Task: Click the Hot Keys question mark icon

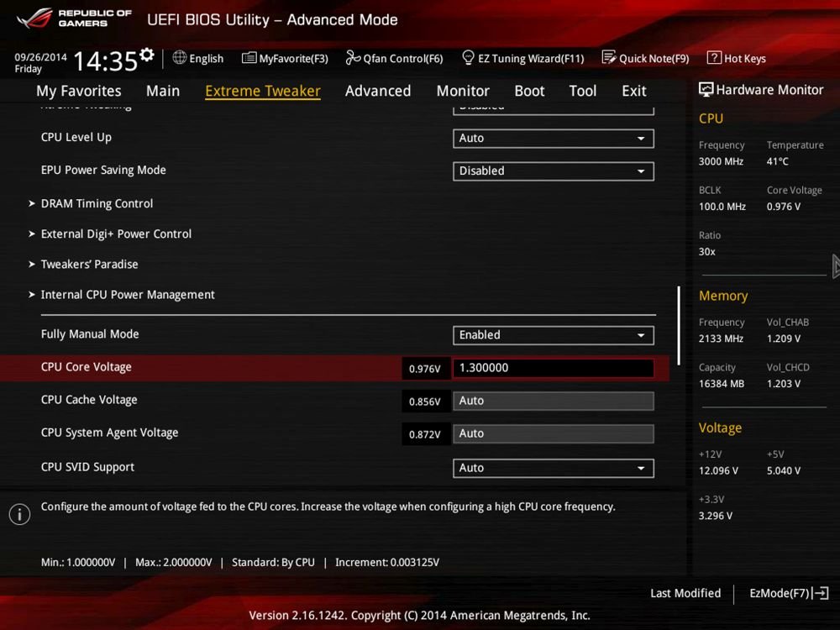Action: (713, 57)
